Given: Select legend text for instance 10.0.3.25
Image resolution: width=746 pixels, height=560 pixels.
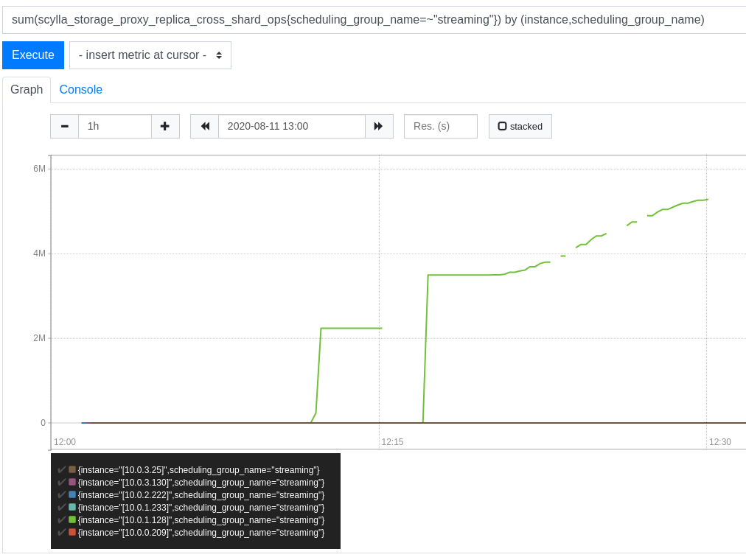Looking at the screenshot, I should [199, 470].
